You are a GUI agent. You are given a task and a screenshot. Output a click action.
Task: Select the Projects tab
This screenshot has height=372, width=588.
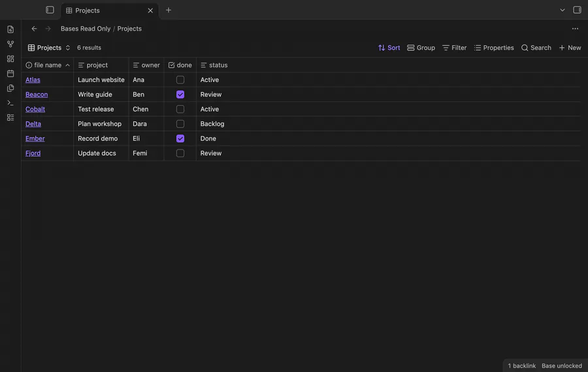[x=110, y=10]
